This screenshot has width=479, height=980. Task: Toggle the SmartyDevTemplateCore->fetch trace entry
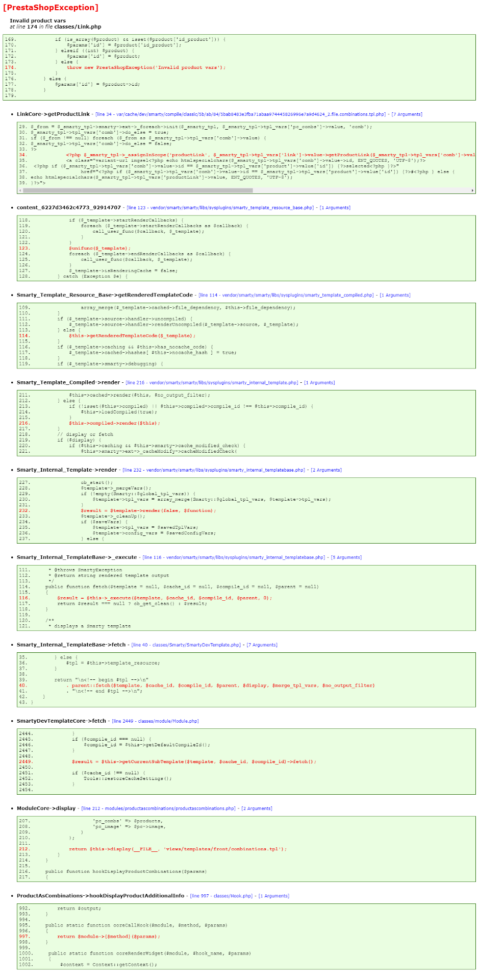tap(61, 721)
